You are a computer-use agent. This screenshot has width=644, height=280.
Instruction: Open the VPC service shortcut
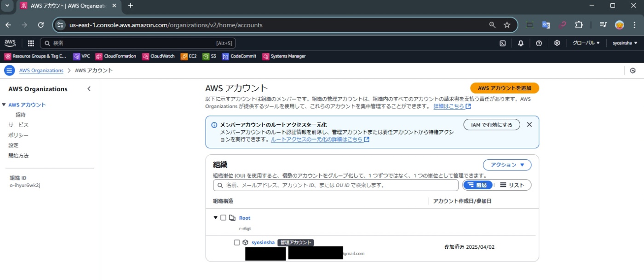coord(81,56)
